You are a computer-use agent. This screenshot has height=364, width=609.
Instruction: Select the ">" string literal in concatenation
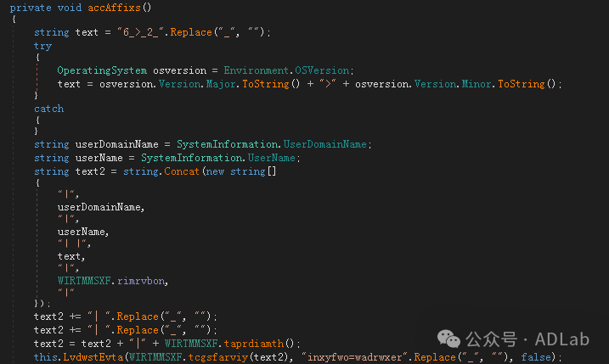(328, 84)
